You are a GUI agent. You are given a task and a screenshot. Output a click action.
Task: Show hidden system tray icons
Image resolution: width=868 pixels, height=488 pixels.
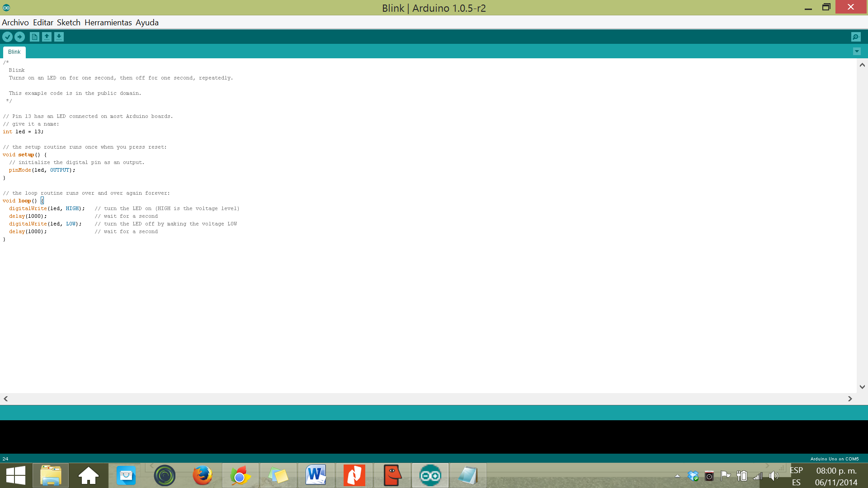[x=677, y=476]
